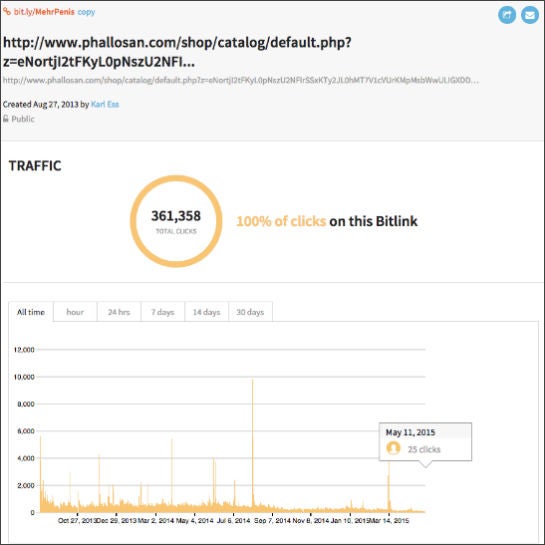Click the share icon at top right
Viewport: 545px width, 545px height.
(507, 15)
